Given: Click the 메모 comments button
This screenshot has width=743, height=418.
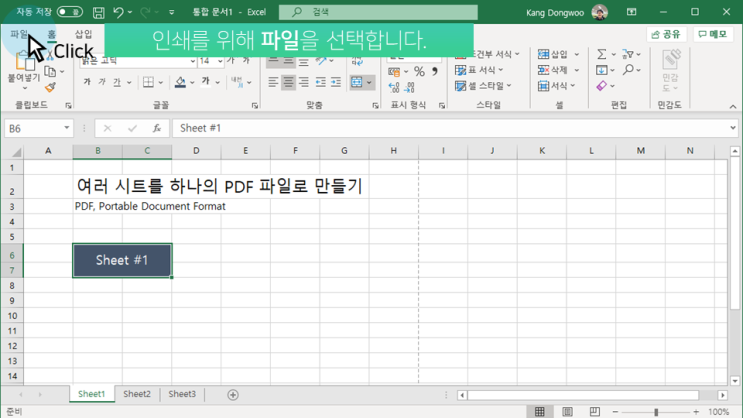Looking at the screenshot, I should pyautogui.click(x=713, y=34).
